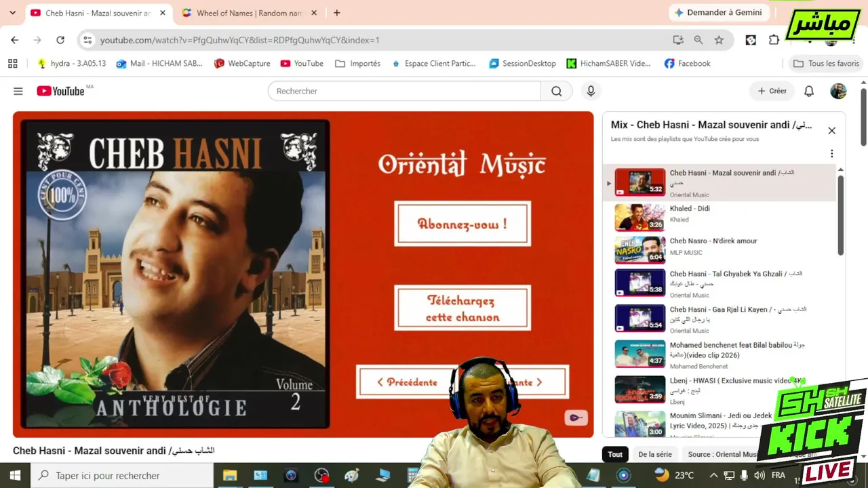Select the Tout filter chip
Screen dimensions: 868x488
pos(615,454)
